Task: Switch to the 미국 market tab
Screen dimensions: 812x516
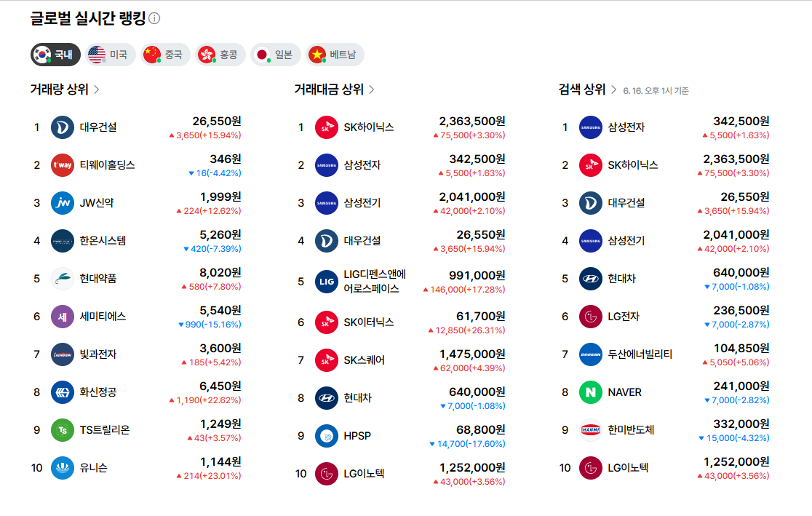Action: 111,55
